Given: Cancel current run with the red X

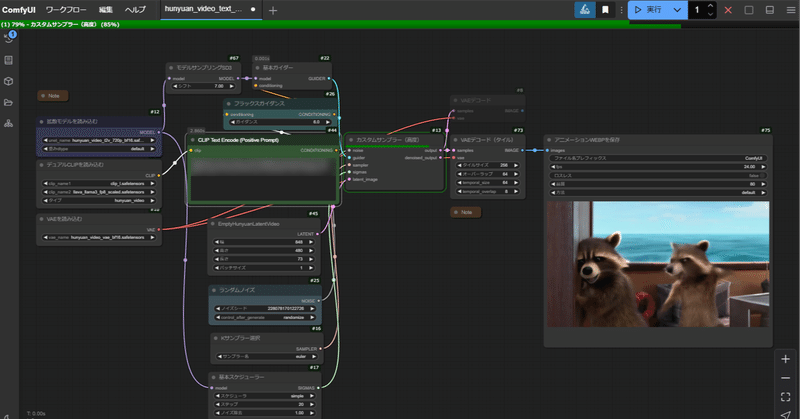Looking at the screenshot, I should pyautogui.click(x=727, y=10).
